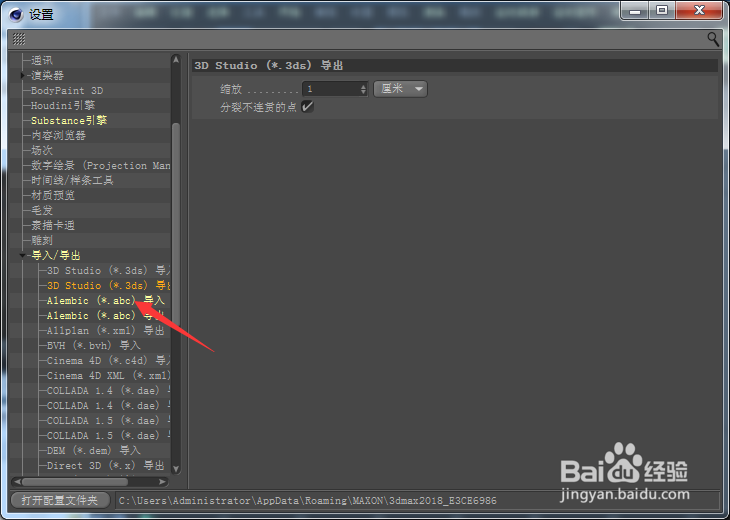Select 雕刻 category
This screenshot has width=730, height=520.
(42, 240)
